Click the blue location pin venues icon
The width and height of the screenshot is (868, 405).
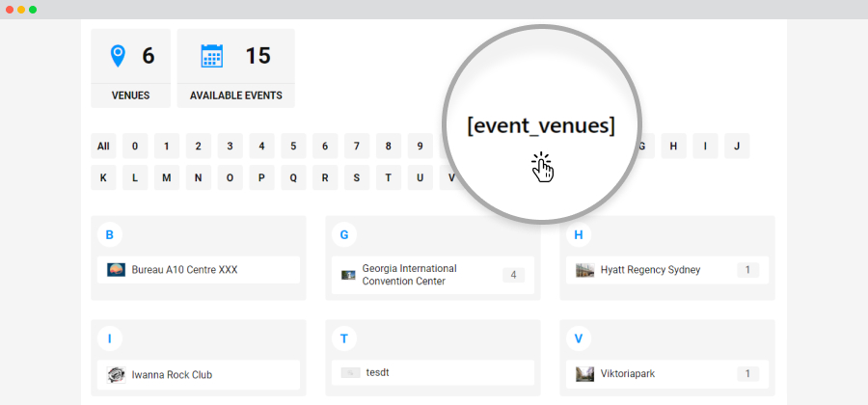pyautogui.click(x=118, y=56)
